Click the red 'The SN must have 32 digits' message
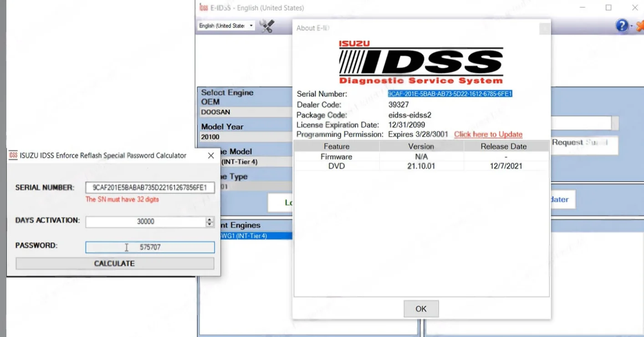The height and width of the screenshot is (337, 644). (122, 199)
